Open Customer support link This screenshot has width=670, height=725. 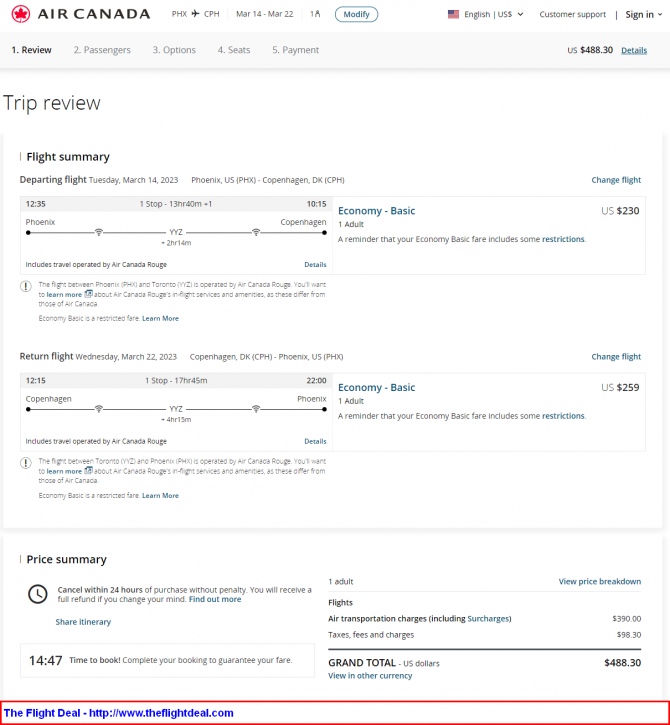click(x=572, y=14)
